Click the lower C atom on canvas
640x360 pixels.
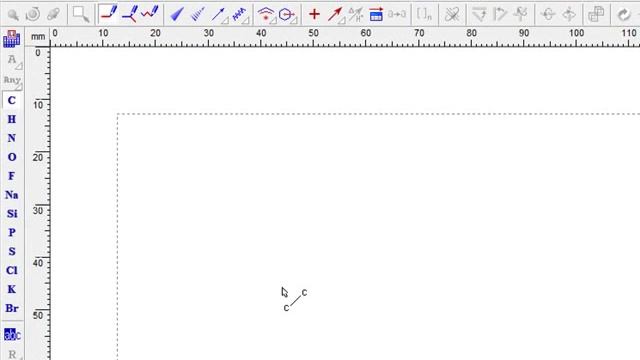[x=286, y=308]
